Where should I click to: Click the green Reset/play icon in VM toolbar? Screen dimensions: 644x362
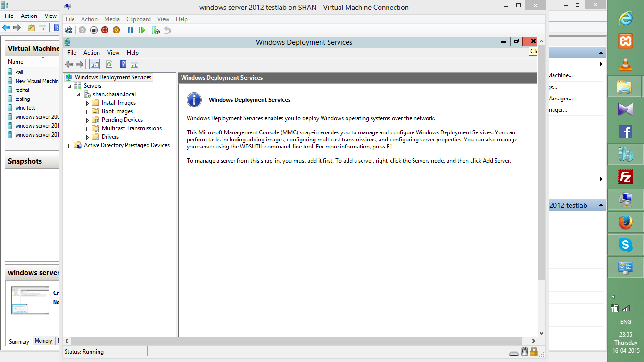(142, 30)
